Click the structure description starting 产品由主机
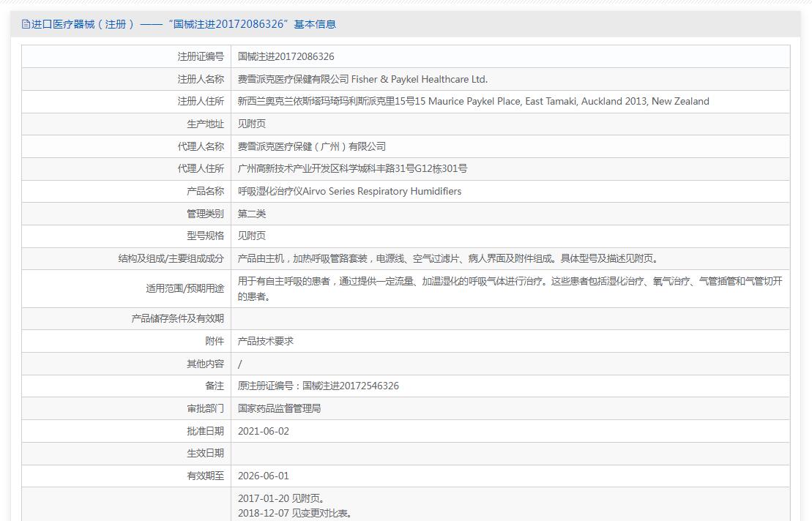 tap(447, 258)
